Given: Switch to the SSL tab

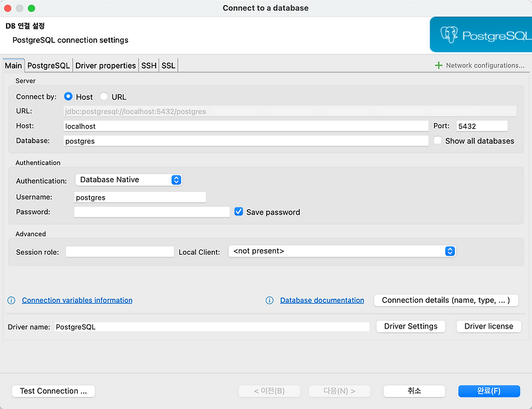Looking at the screenshot, I should coord(168,65).
